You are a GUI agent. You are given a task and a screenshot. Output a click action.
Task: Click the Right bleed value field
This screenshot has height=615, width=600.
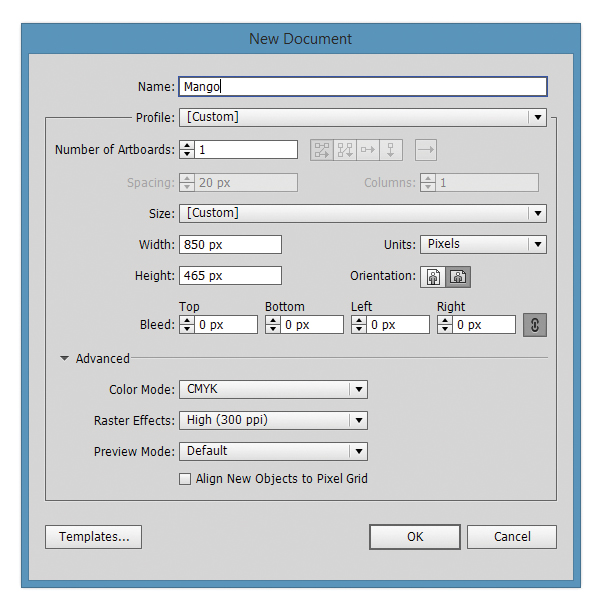(x=484, y=325)
